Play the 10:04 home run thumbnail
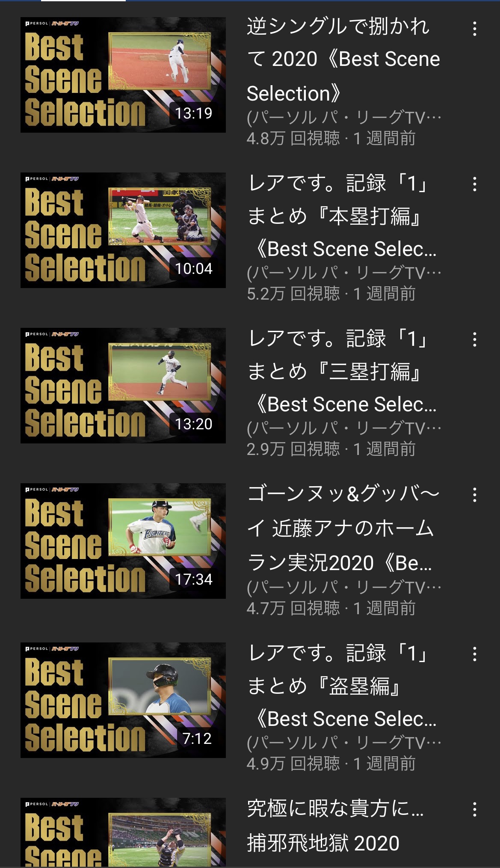Screen dimensions: 500x868 pyautogui.click(x=123, y=230)
